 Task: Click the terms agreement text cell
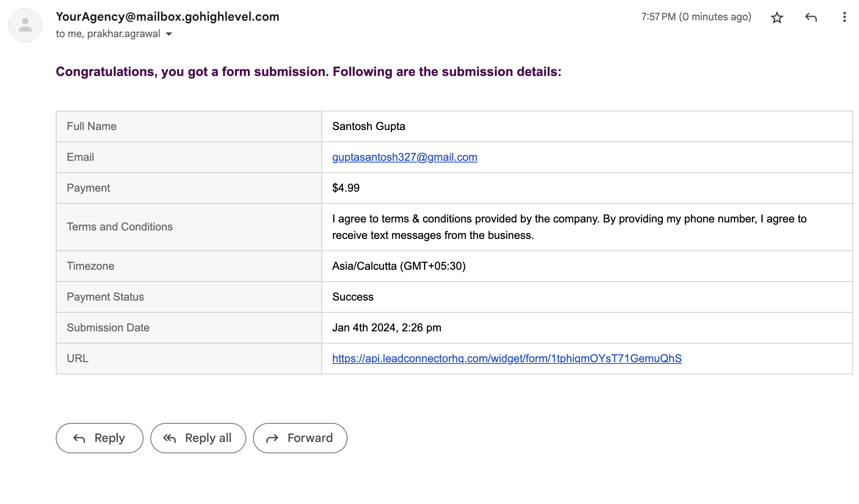point(569,227)
